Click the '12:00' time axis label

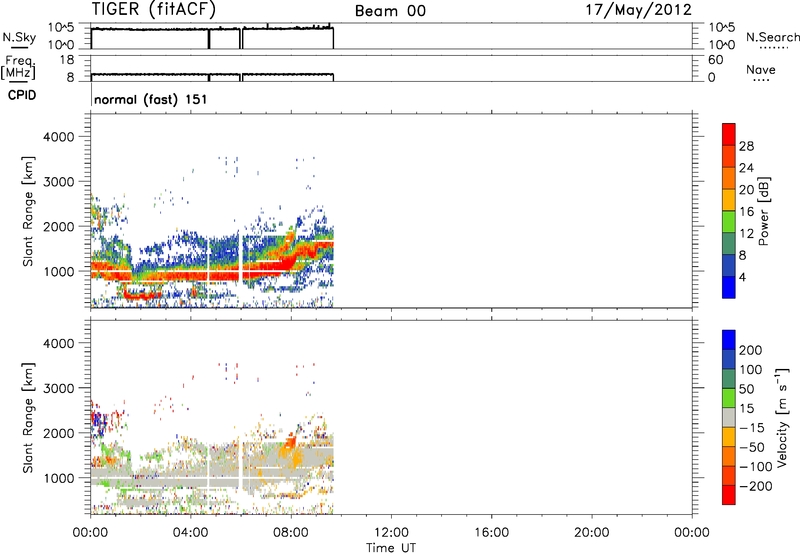pyautogui.click(x=391, y=533)
